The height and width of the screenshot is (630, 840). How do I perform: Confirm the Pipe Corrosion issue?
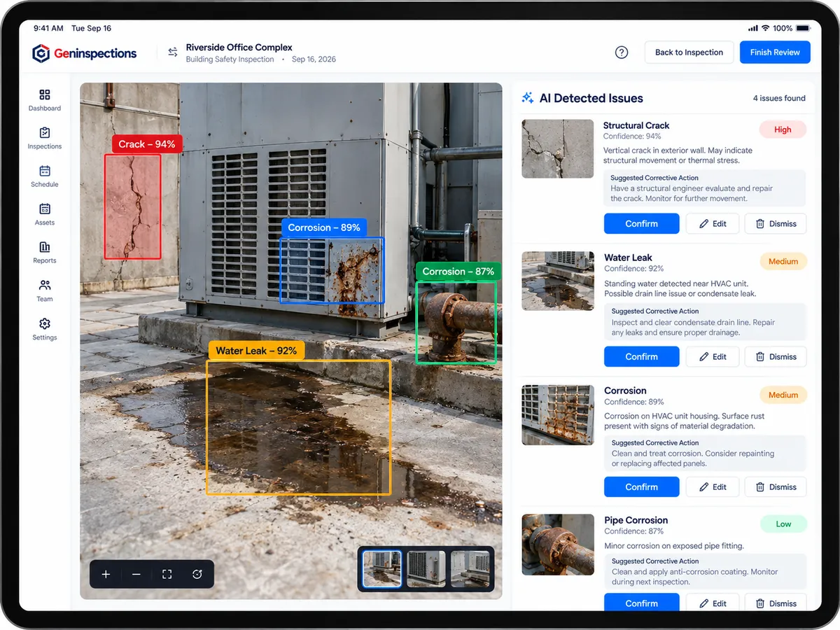(642, 603)
